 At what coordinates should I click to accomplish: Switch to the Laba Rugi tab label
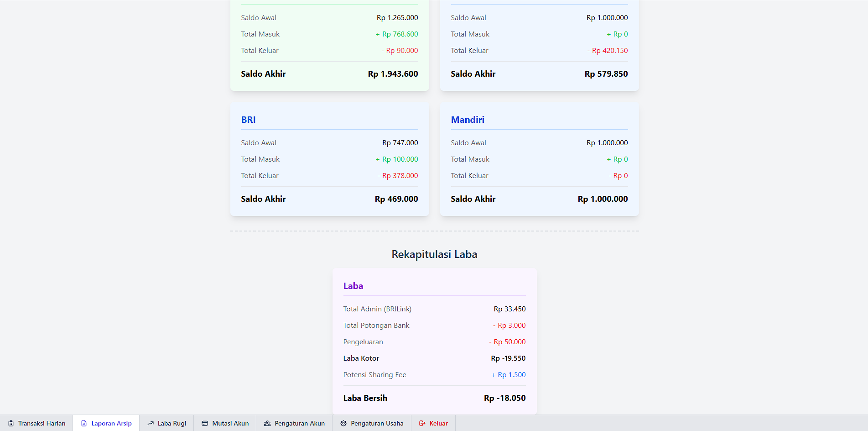(172, 423)
